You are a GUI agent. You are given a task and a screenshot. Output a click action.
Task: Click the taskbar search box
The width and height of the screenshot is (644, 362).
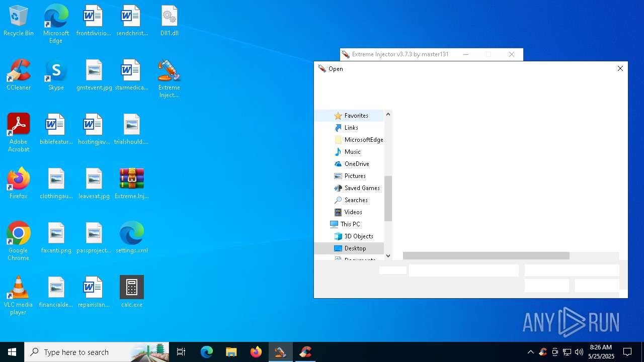97,352
